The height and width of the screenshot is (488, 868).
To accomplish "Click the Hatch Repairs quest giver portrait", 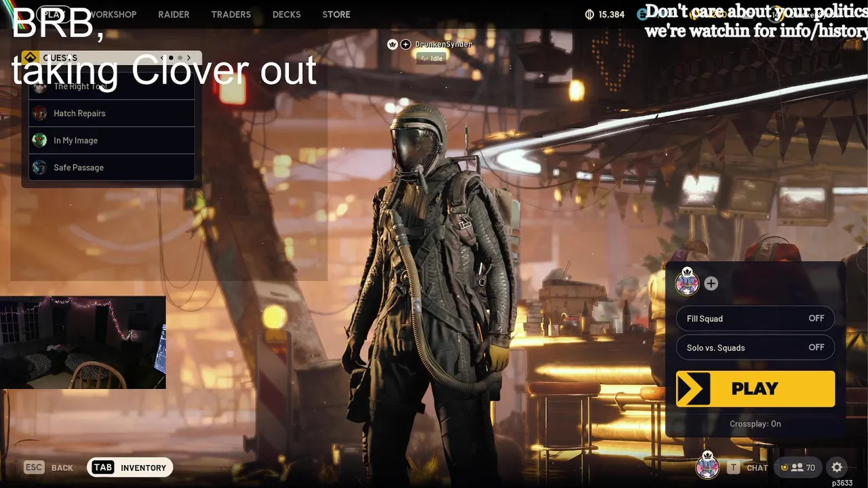I will pyautogui.click(x=40, y=113).
